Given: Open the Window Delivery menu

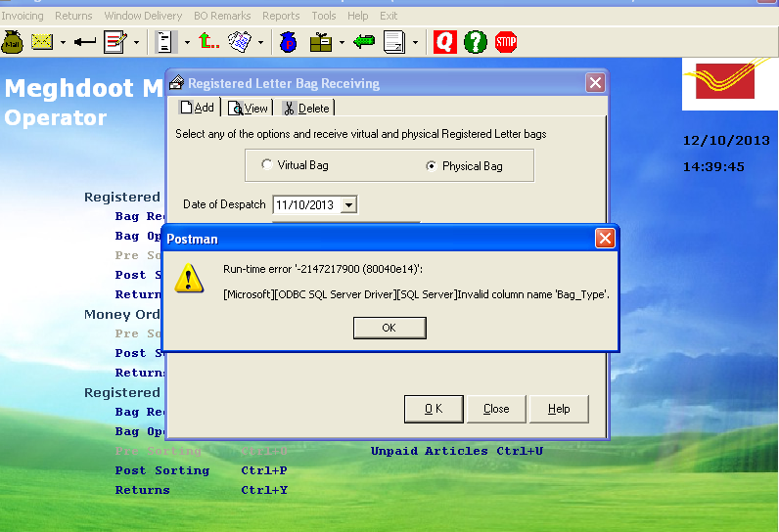Looking at the screenshot, I should 143,16.
